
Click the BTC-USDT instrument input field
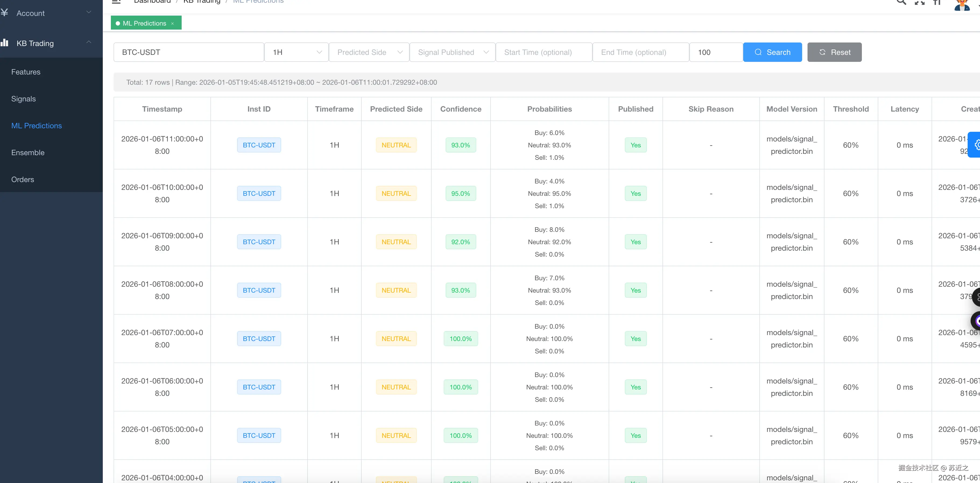(189, 52)
